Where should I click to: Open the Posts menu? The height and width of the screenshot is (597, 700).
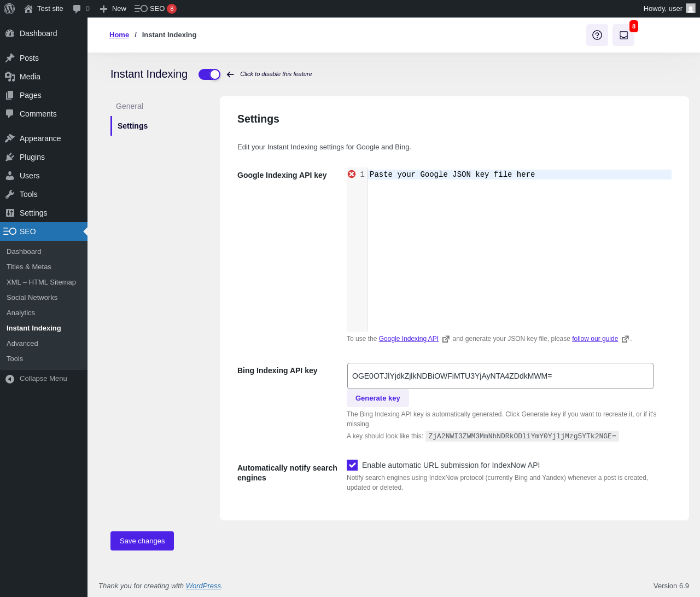[44, 58]
